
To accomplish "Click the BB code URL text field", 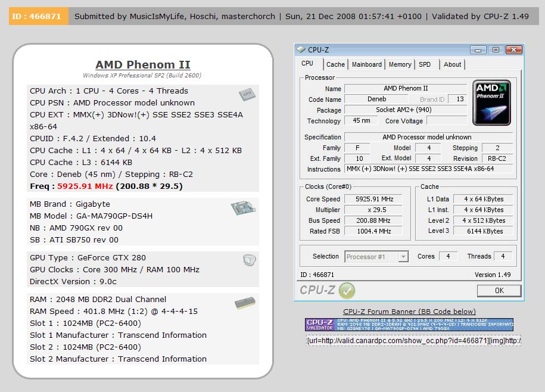I will point(413,341).
